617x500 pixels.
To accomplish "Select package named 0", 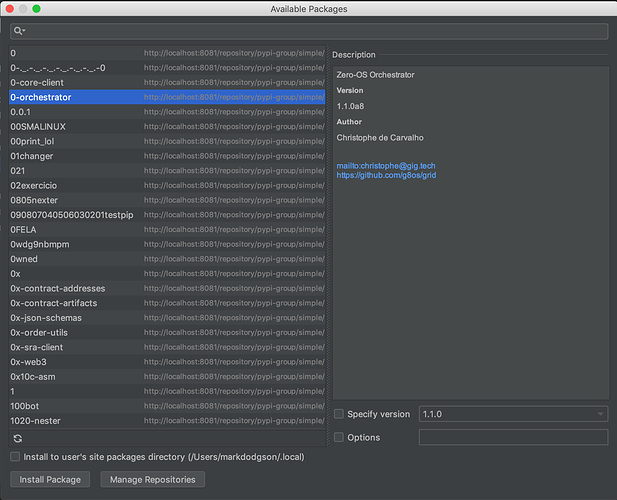I will pos(167,53).
